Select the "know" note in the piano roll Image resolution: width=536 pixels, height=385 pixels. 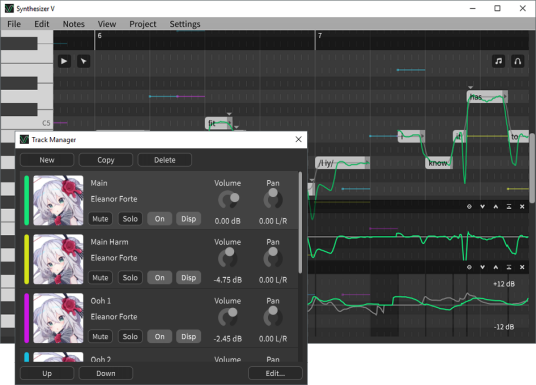439,163
